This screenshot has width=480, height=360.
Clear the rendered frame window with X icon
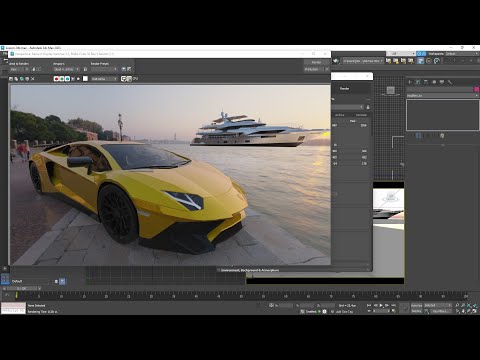pos(33,79)
